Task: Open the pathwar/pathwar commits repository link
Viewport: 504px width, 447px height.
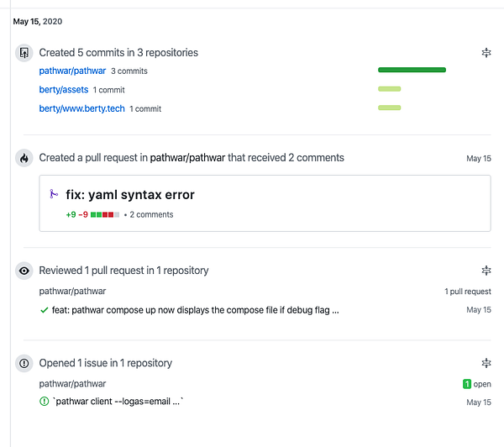Action: pyautogui.click(x=72, y=71)
